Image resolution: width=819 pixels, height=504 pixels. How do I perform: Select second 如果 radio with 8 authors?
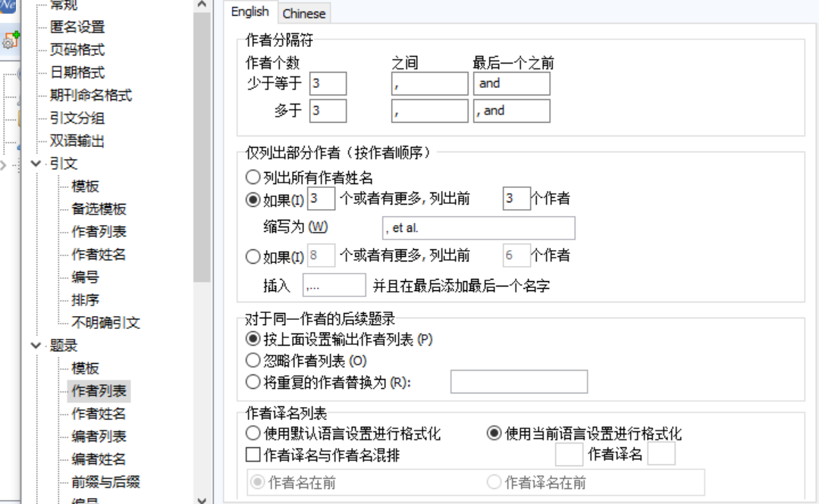coord(253,256)
